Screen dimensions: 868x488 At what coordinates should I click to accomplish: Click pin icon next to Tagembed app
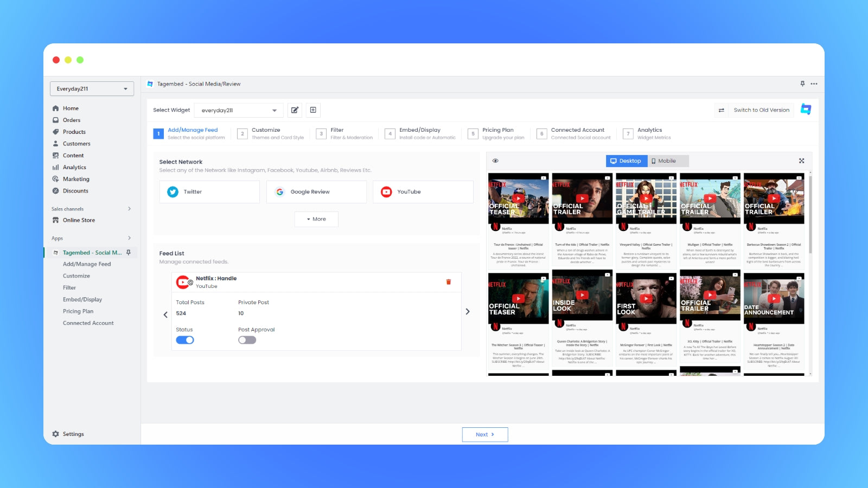pyautogui.click(x=129, y=253)
